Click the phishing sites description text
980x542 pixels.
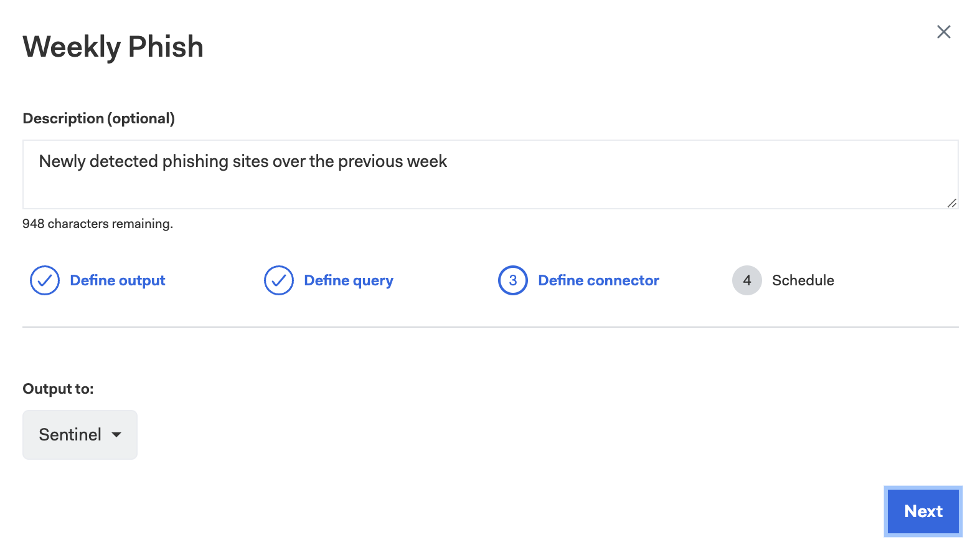click(x=243, y=161)
